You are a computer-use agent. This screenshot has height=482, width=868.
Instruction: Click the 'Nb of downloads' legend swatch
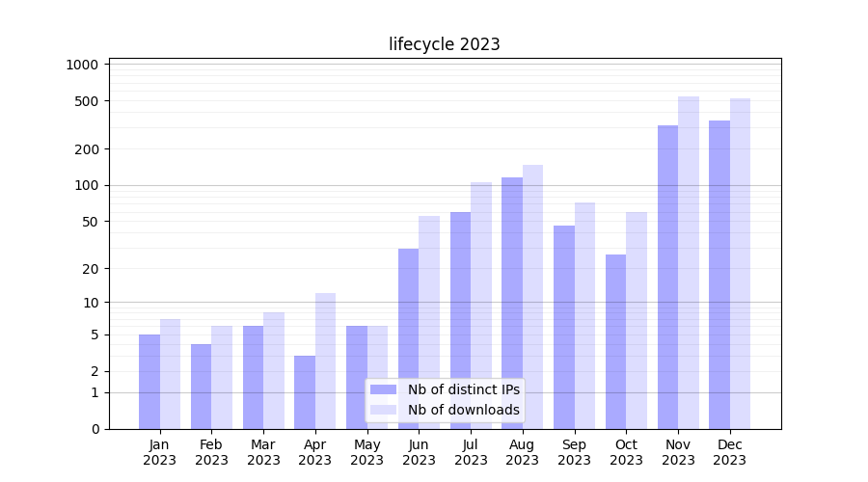(383, 410)
